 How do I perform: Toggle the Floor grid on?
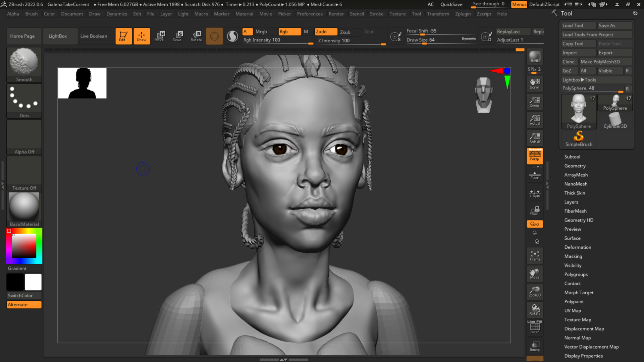tap(535, 175)
